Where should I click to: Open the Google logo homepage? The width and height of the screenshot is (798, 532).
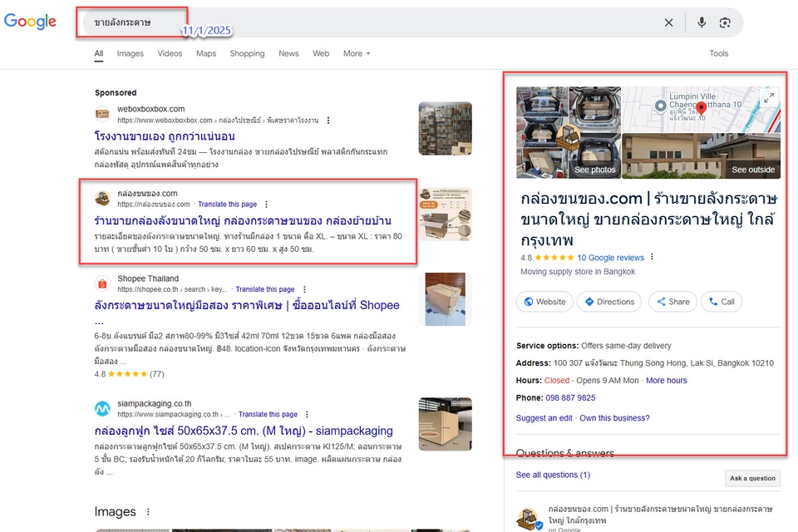pyautogui.click(x=30, y=22)
